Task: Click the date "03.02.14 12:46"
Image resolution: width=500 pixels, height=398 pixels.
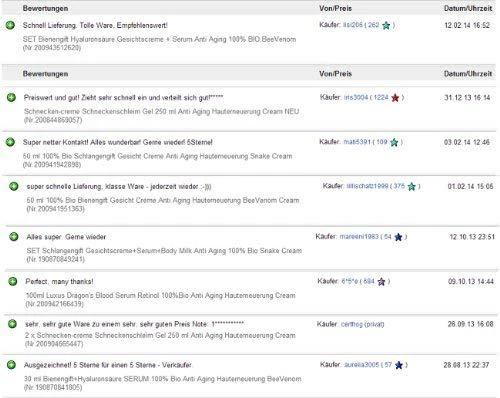Action: 467,142
